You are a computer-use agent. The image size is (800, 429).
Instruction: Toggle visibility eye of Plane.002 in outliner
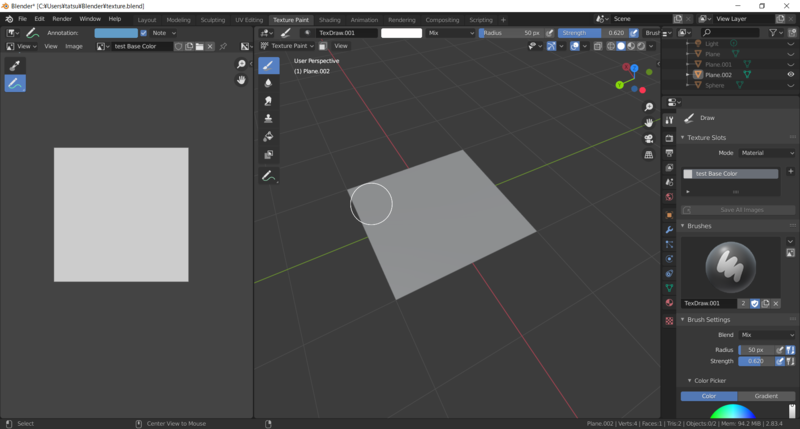click(x=790, y=74)
